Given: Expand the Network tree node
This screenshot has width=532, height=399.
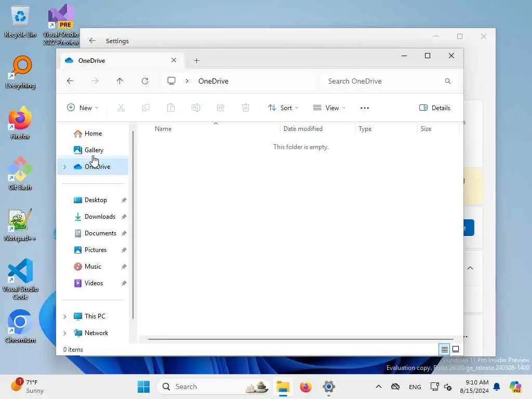Looking at the screenshot, I should pyautogui.click(x=64, y=333).
